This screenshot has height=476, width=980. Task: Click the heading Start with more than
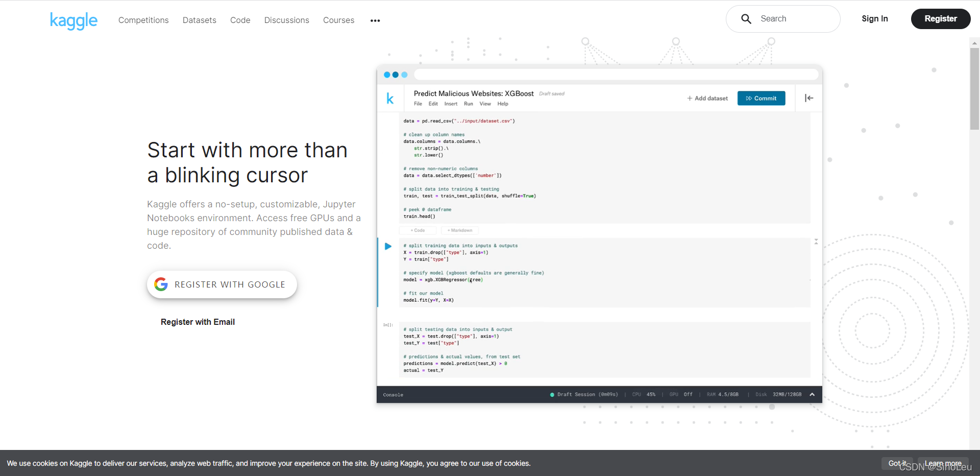248,150
